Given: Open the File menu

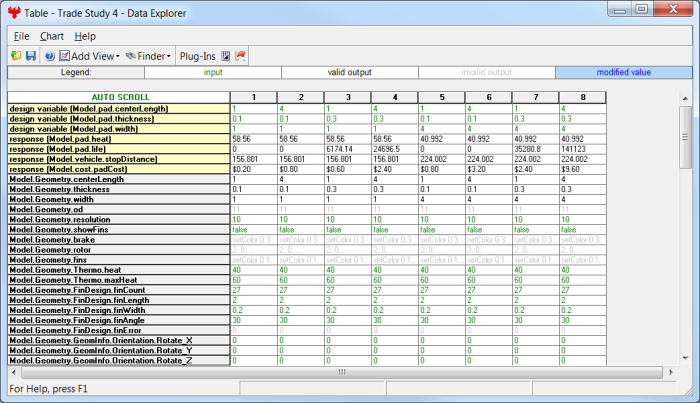Looking at the screenshot, I should tap(21, 36).
